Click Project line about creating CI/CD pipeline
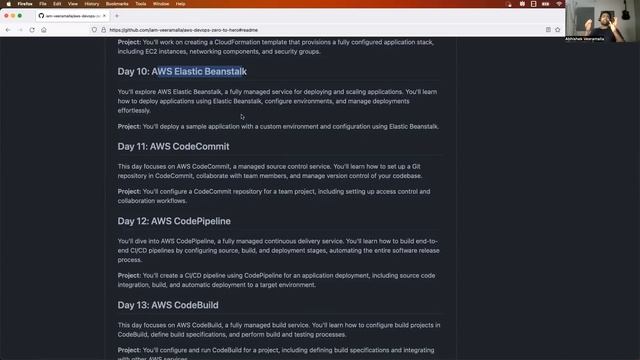This screenshot has width=640, height=360. point(276,280)
